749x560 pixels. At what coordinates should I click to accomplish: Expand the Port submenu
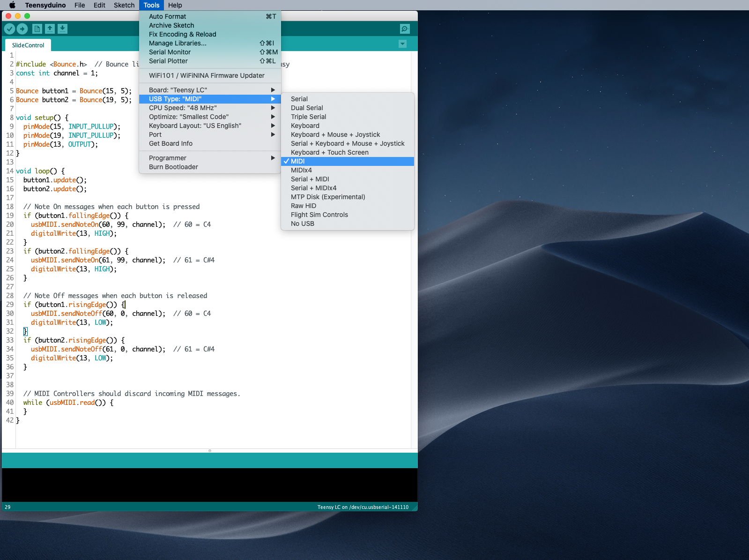pyautogui.click(x=210, y=134)
